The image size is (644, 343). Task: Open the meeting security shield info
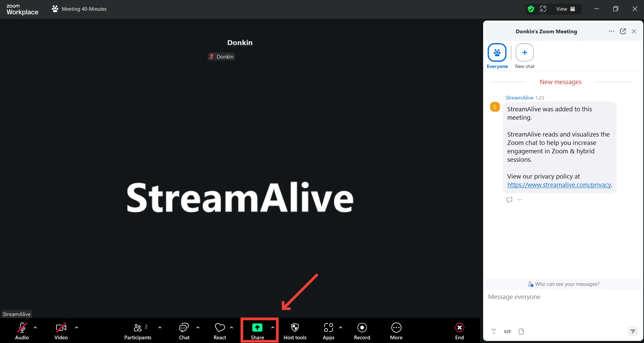531,9
